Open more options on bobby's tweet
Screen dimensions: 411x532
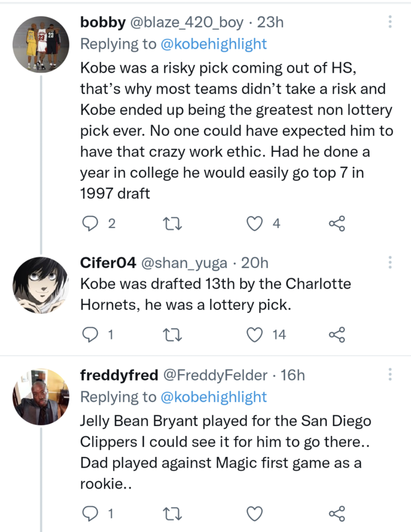coord(390,22)
